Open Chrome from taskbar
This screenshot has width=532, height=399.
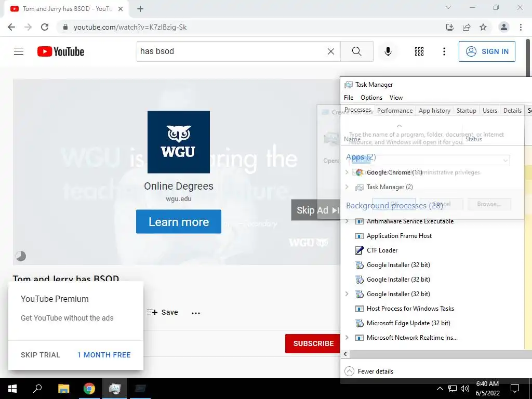coord(89,389)
